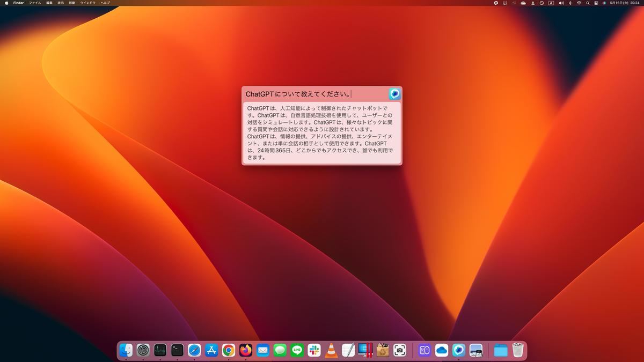Launch Google Chrome from the Dock
644x362 pixels.
229,350
